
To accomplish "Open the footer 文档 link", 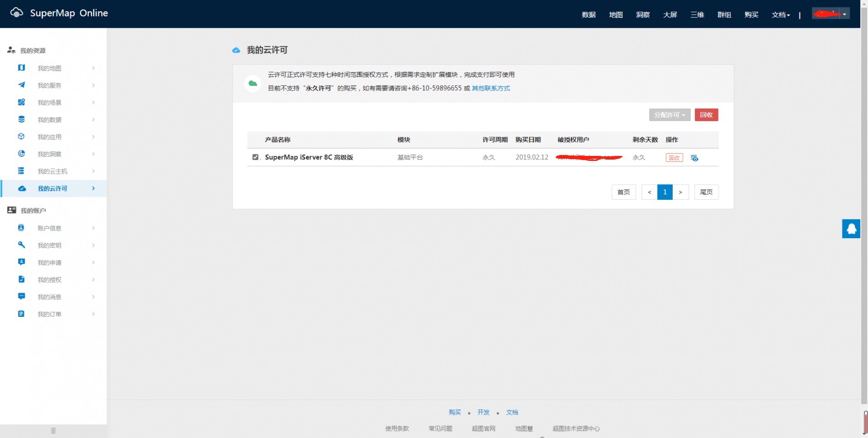I will click(512, 412).
